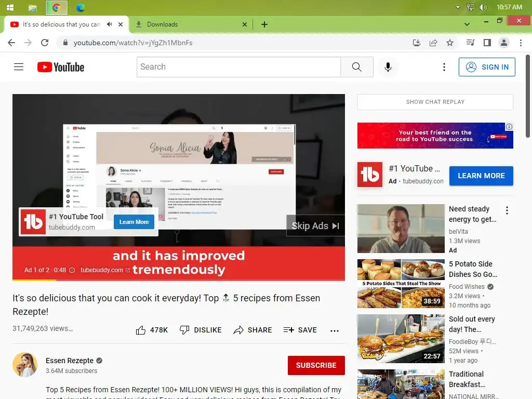Click Learn More in the video ad overlay
This screenshot has height=399, width=532.
[134, 222]
